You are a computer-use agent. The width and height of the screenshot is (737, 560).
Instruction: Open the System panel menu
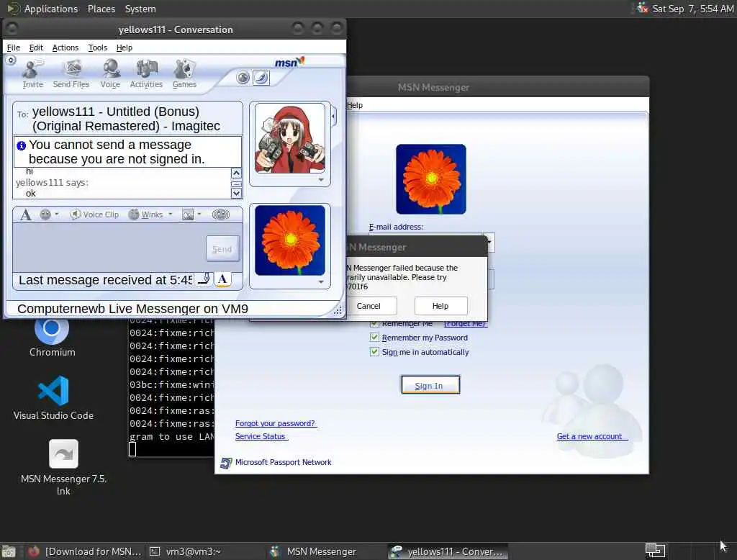point(140,9)
